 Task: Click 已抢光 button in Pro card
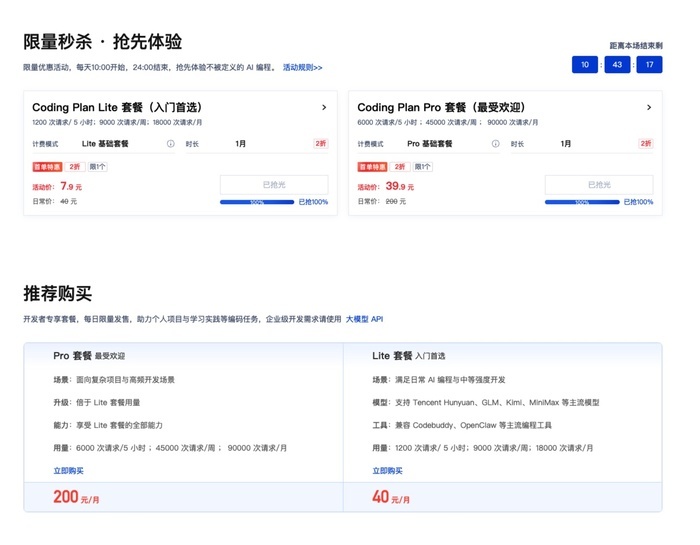(x=598, y=185)
